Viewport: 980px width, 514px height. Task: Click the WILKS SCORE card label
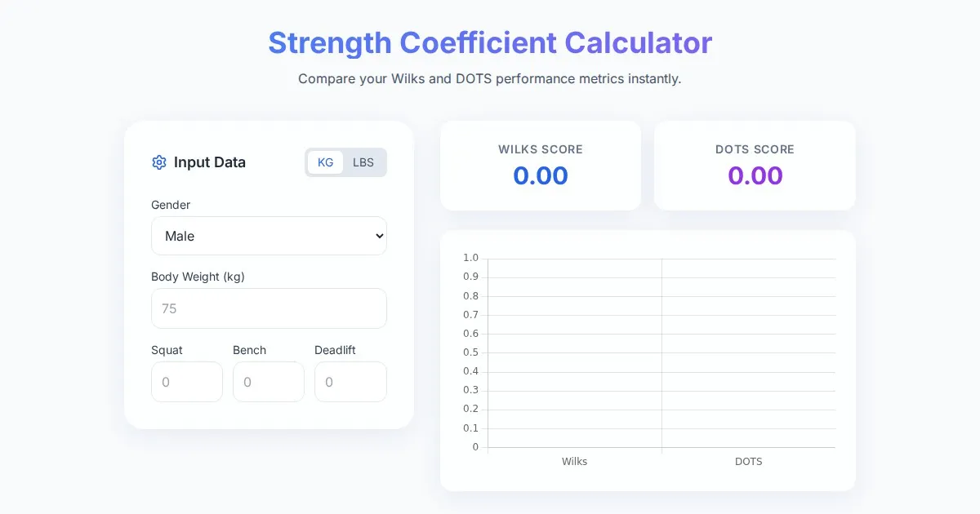(x=541, y=149)
